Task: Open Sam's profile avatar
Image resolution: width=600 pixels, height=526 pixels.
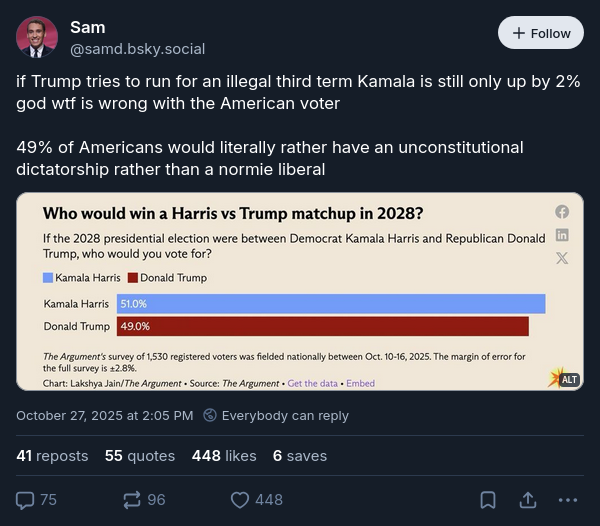Action: [x=37, y=37]
